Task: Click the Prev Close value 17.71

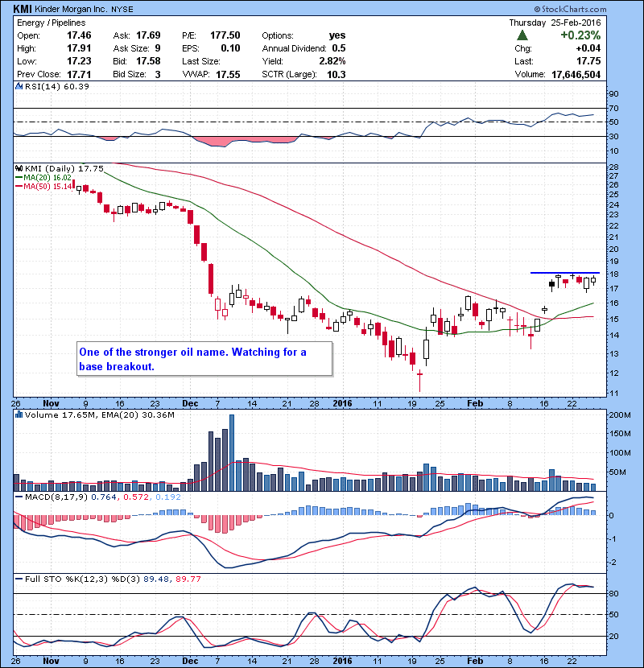Action: pos(79,74)
